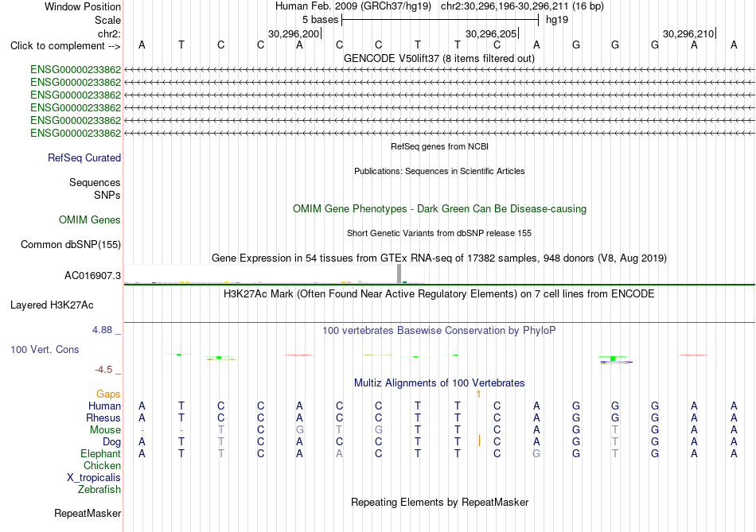
Task: Select the X_tropicalis alignment row label
Action: point(94,478)
